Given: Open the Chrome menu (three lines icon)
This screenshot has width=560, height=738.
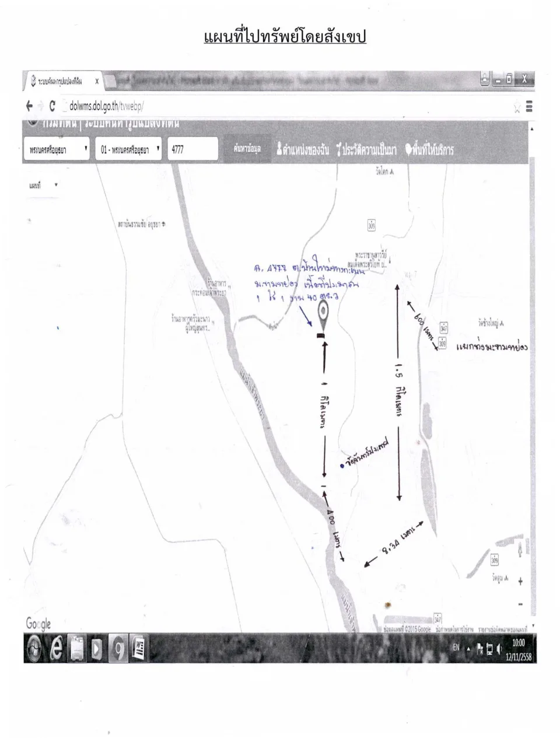Looking at the screenshot, I should pyautogui.click(x=529, y=107).
